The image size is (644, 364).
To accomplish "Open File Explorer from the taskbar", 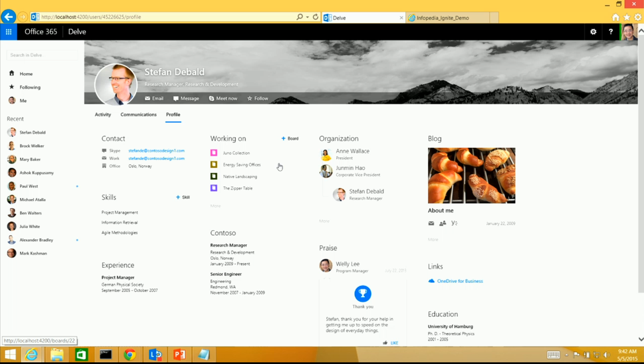I will pyautogui.click(x=57, y=354).
